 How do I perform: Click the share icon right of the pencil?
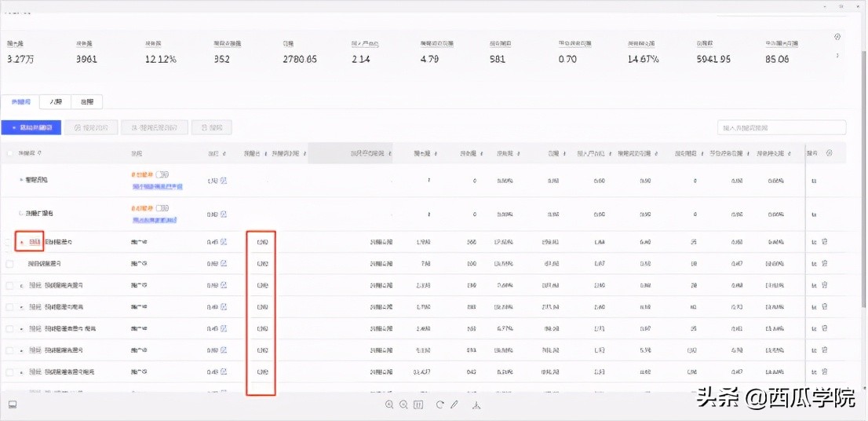pyautogui.click(x=476, y=405)
